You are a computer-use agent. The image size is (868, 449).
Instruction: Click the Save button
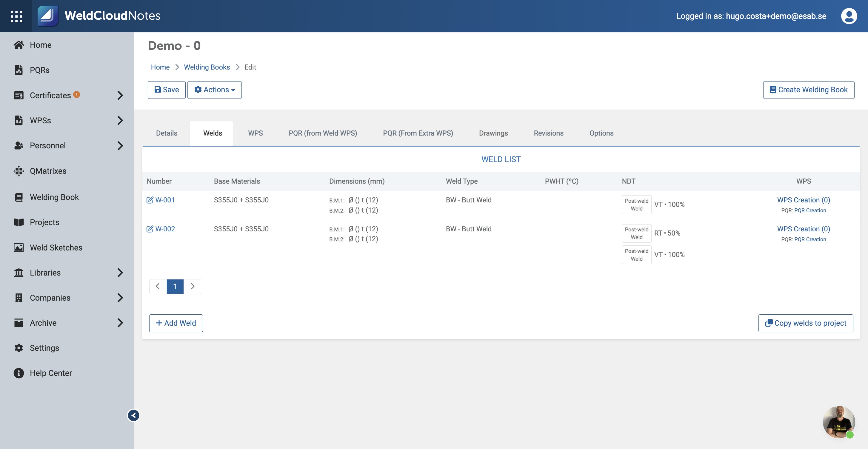tap(167, 90)
